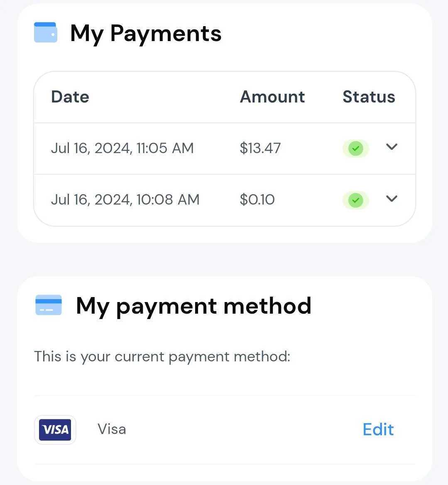This screenshot has width=448, height=485.
Task: Expand the Jul 16 10:08 AM payment details
Action: (x=392, y=198)
